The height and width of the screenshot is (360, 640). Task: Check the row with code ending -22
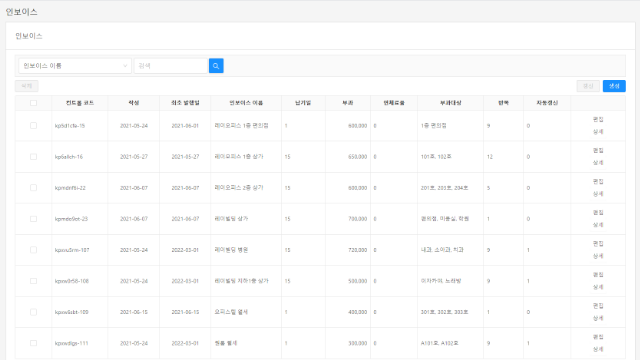pos(33,188)
